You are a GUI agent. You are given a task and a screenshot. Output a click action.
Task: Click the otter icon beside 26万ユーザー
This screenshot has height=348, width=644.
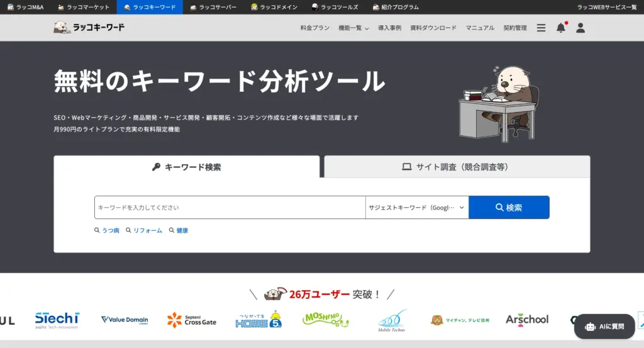coord(275,293)
